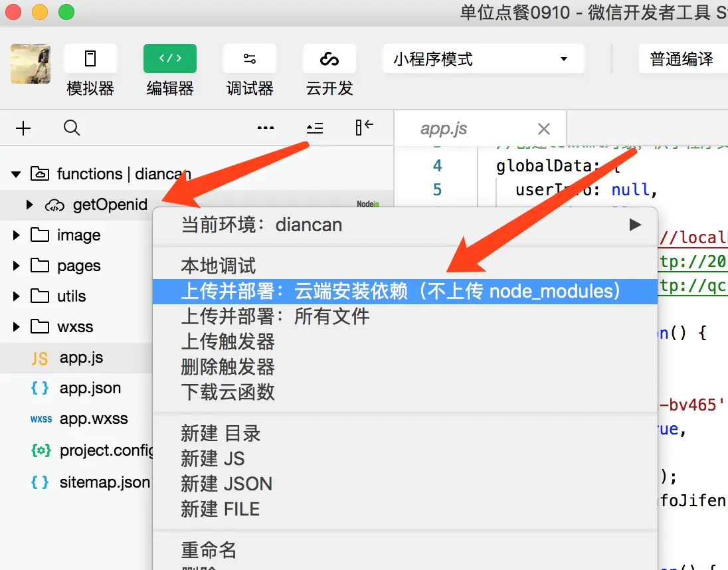Choose 新建 JS menu item
Viewport: 728px width, 570px height.
pyautogui.click(x=405, y=458)
